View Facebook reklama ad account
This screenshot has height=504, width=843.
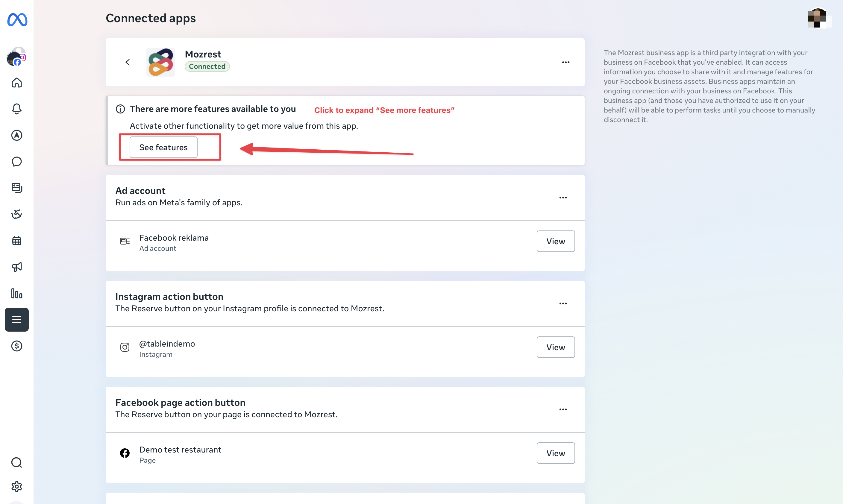[556, 241]
